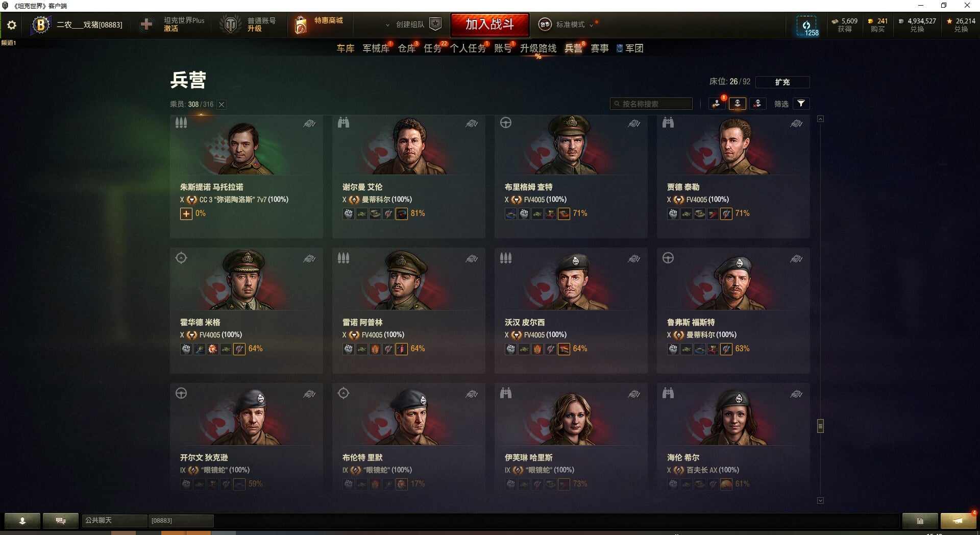Switch to the 车库 garage tab
The width and height of the screenshot is (980, 535).
click(346, 48)
